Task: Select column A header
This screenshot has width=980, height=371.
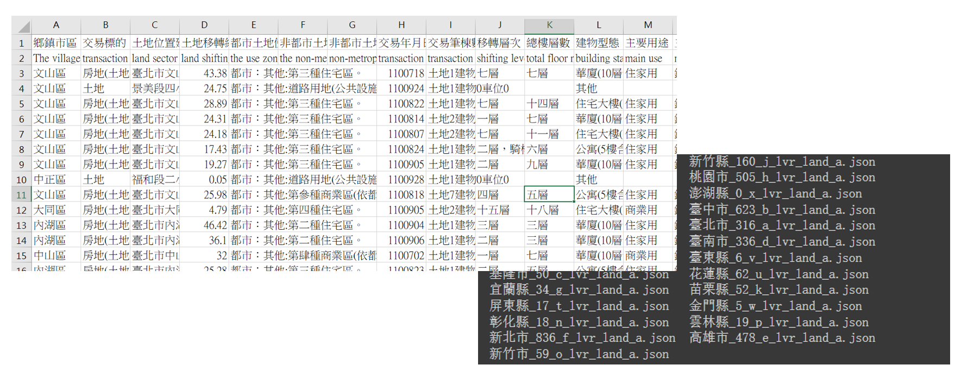Action: click(x=56, y=25)
